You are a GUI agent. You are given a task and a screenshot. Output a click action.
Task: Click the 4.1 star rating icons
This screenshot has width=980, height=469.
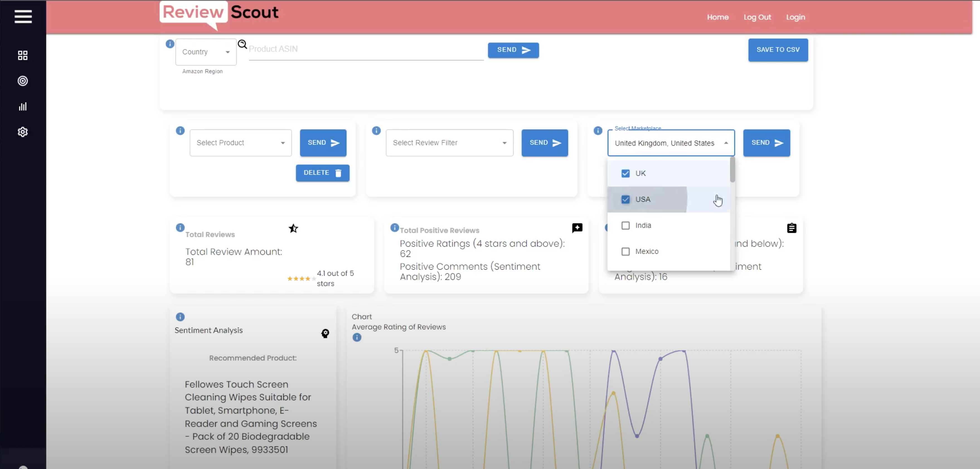point(301,279)
